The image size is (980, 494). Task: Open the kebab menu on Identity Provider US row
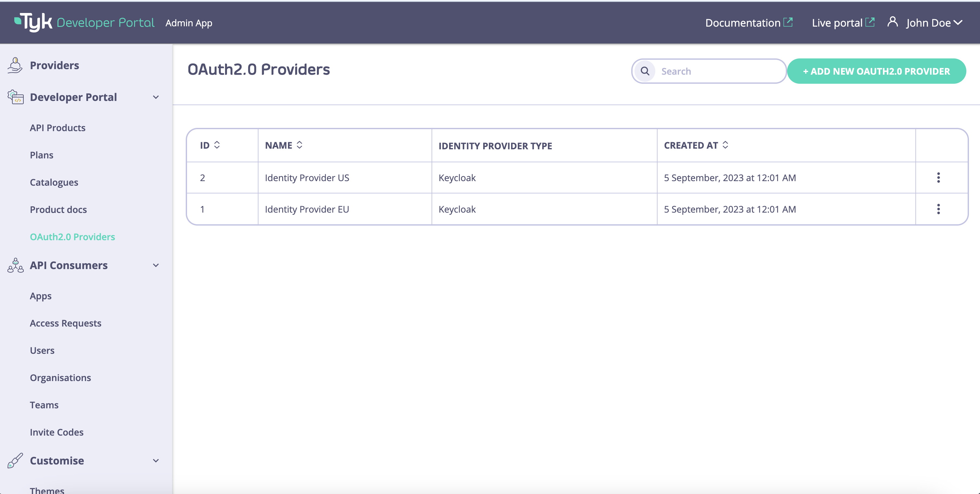tap(939, 177)
